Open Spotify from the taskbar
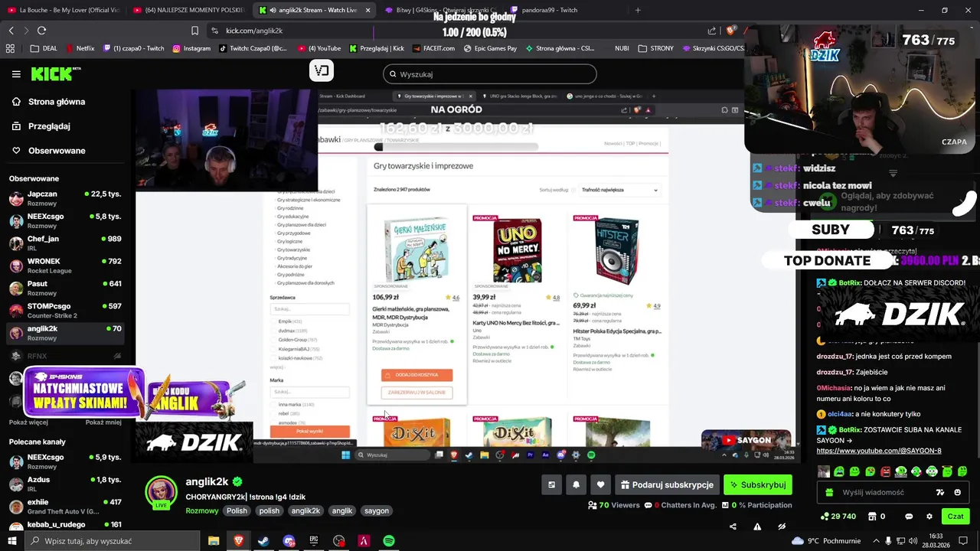Screen dimensions: 980x551 point(389,541)
